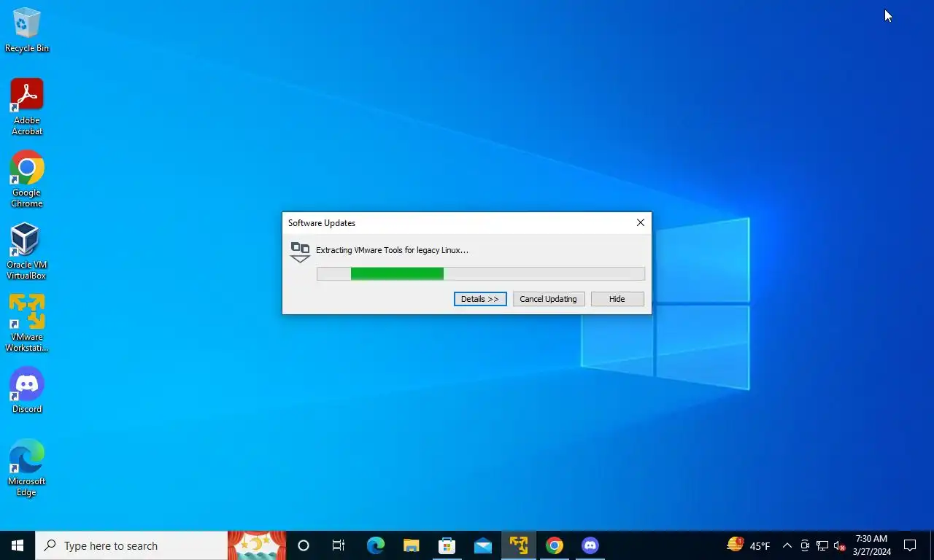Close the Software Updates dialog
This screenshot has height=560, width=934.
tap(641, 222)
